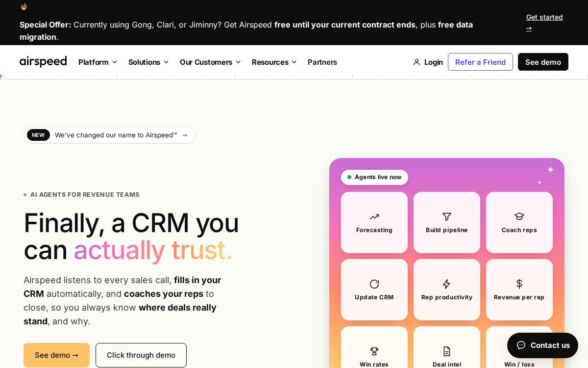Click the "Finally, a CRM you" headline
The image size is (588, 368).
click(x=131, y=223)
